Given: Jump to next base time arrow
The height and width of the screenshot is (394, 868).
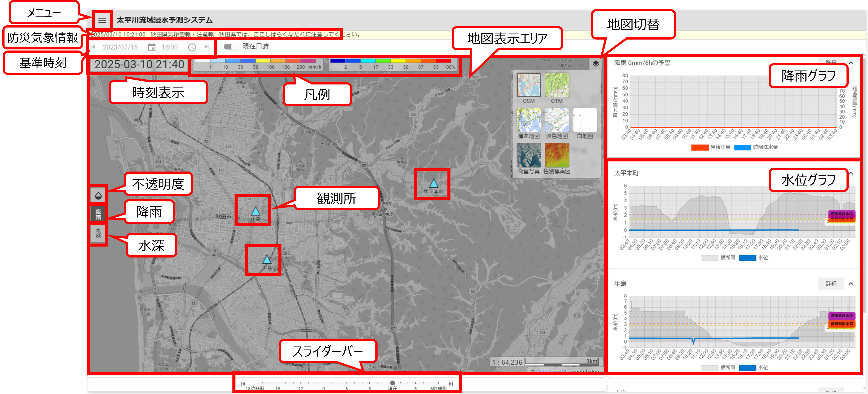Looking at the screenshot, I should click(x=207, y=47).
